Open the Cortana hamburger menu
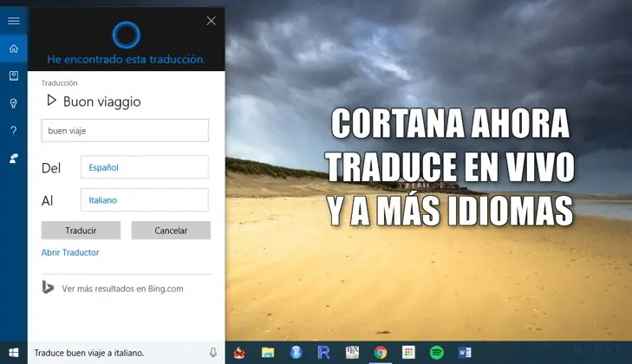Image resolution: width=632 pixels, height=364 pixels. point(14,21)
